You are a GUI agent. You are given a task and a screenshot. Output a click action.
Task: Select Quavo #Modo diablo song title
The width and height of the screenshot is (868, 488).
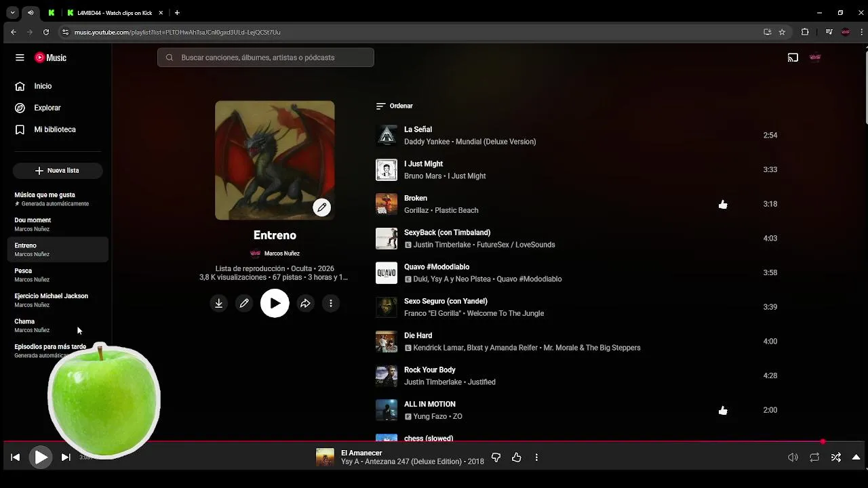click(x=437, y=267)
